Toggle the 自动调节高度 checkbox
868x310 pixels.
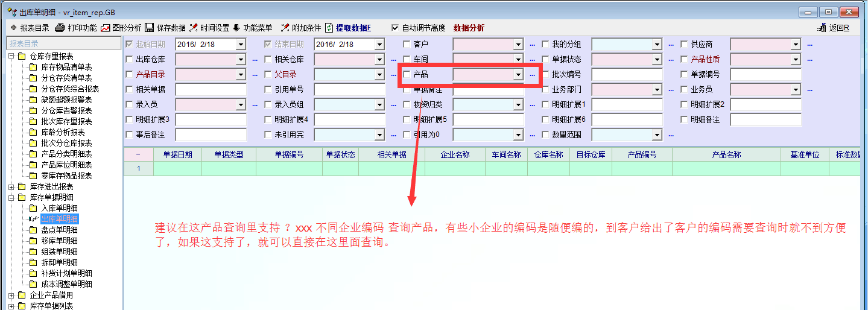pos(395,28)
